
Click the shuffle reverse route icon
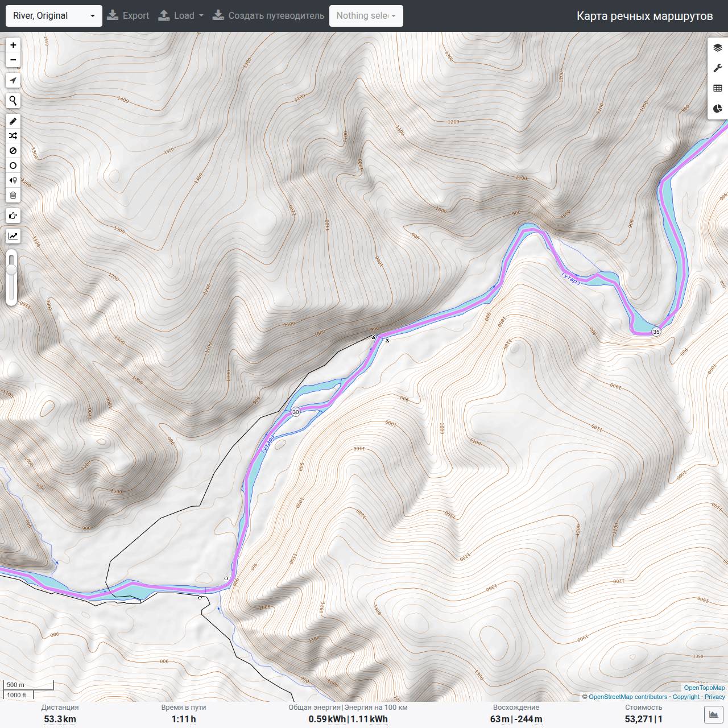point(13,136)
